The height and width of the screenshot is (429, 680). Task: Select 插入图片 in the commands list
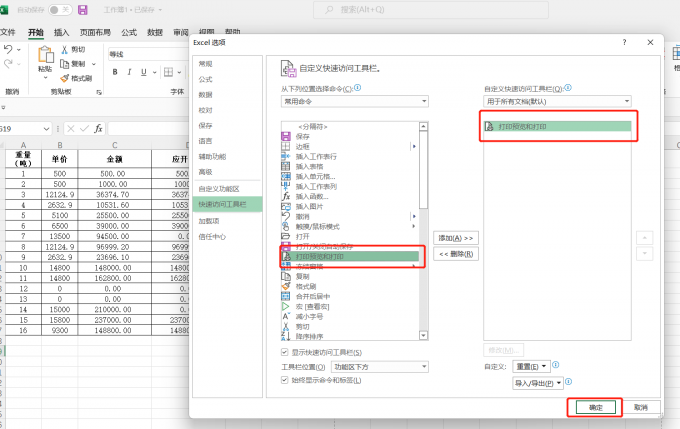[x=350, y=206]
